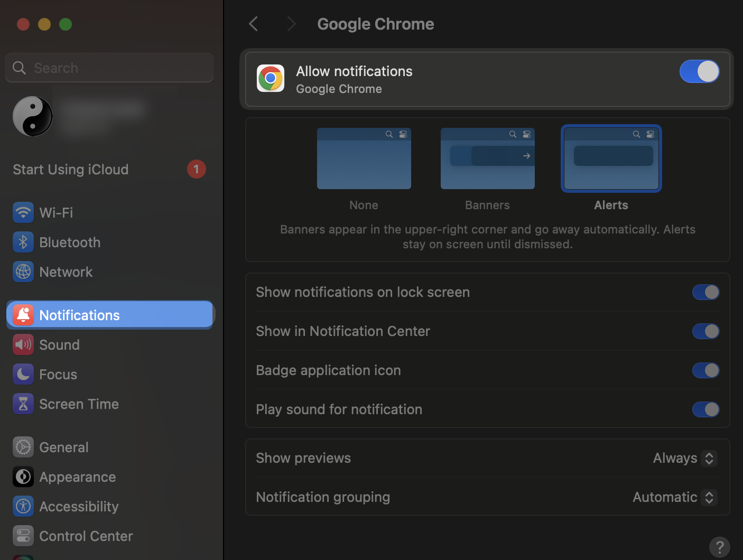Image resolution: width=743 pixels, height=560 pixels.
Task: Open Accessibility settings pane
Action: [x=110, y=507]
